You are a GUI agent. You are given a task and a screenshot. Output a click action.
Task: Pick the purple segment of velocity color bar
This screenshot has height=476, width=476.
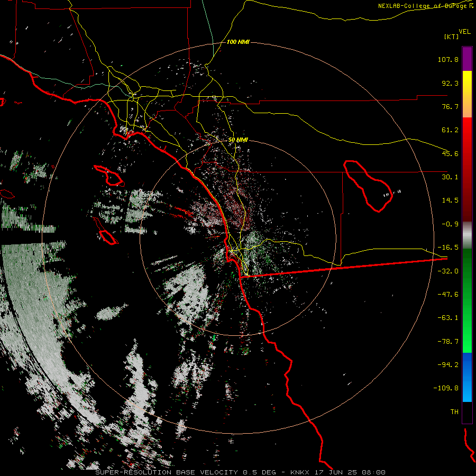467,59
